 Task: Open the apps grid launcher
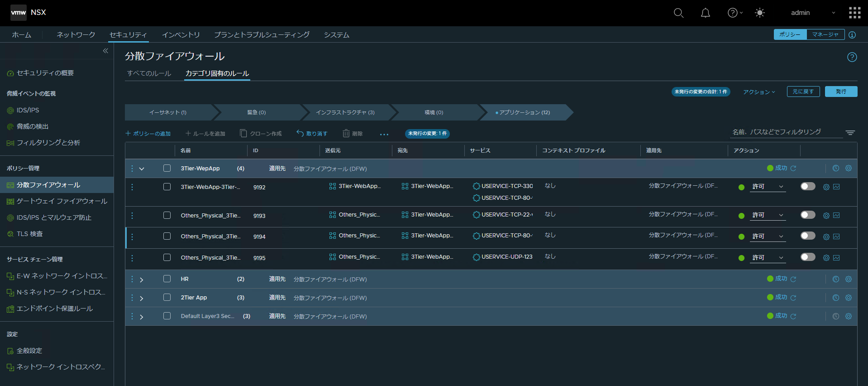click(x=854, y=13)
